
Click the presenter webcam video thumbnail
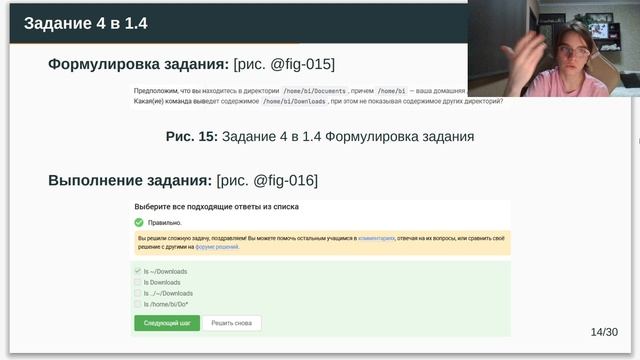pyautogui.click(x=554, y=48)
